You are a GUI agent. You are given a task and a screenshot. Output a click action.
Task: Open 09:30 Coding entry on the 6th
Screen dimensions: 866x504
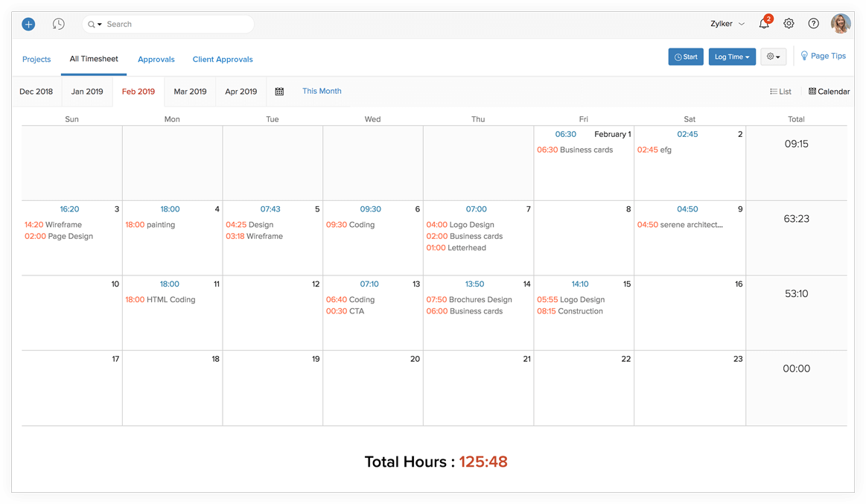(350, 225)
